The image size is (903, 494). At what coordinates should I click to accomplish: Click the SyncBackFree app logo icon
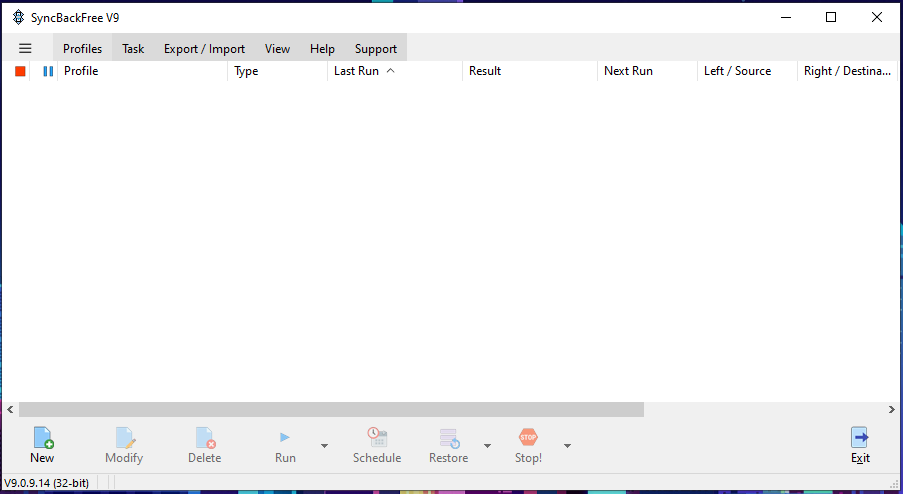(x=18, y=17)
